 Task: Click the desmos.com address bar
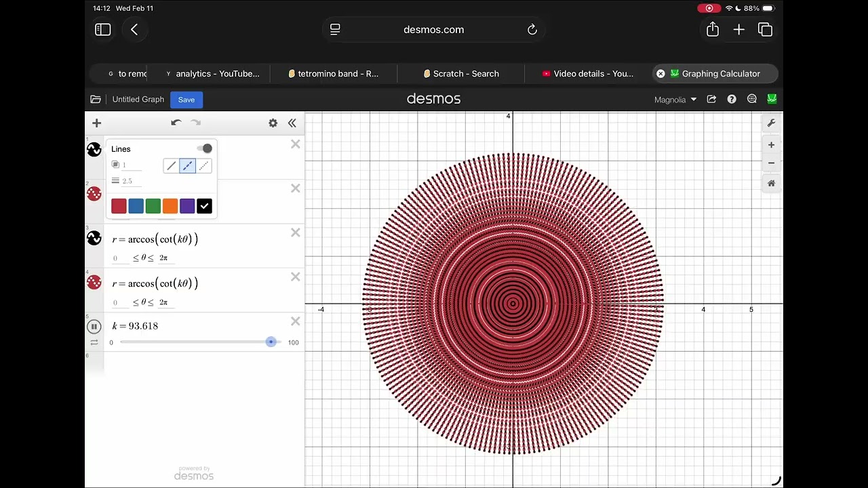pyautogui.click(x=434, y=30)
